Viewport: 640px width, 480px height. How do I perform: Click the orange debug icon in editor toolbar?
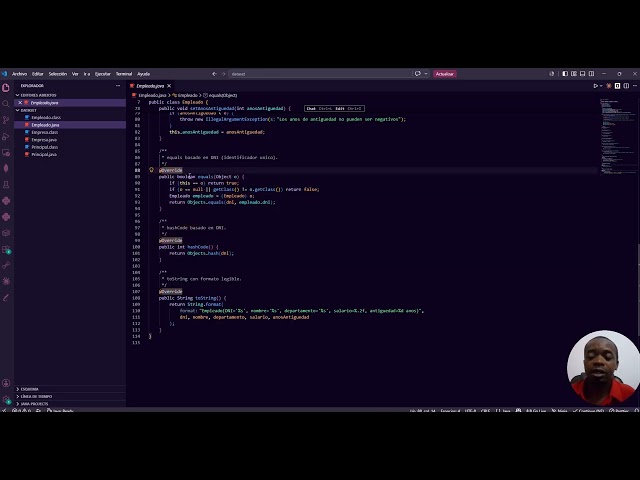609,86
